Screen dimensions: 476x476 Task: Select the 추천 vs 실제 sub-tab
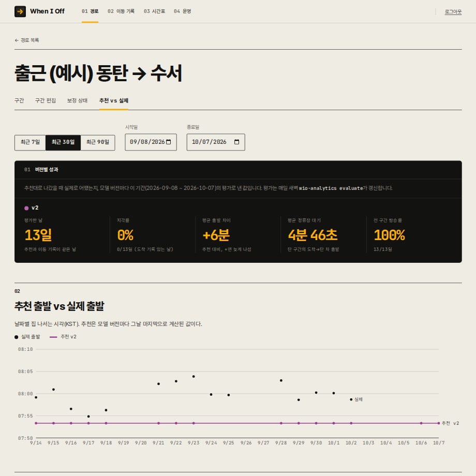(113, 100)
